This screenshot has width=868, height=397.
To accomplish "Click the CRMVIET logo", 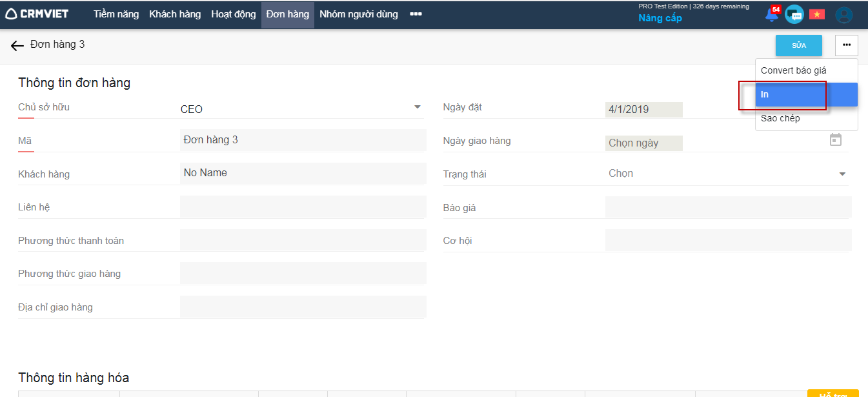I will pyautogui.click(x=37, y=14).
